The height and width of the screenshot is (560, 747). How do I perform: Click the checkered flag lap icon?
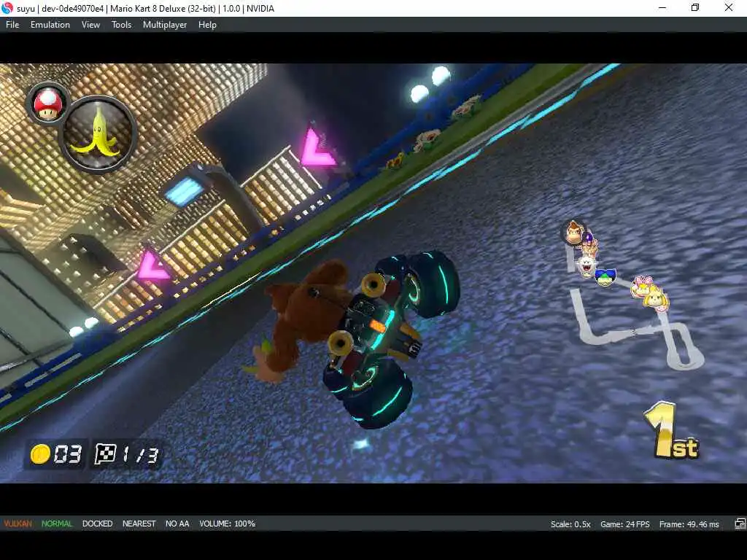click(x=105, y=454)
